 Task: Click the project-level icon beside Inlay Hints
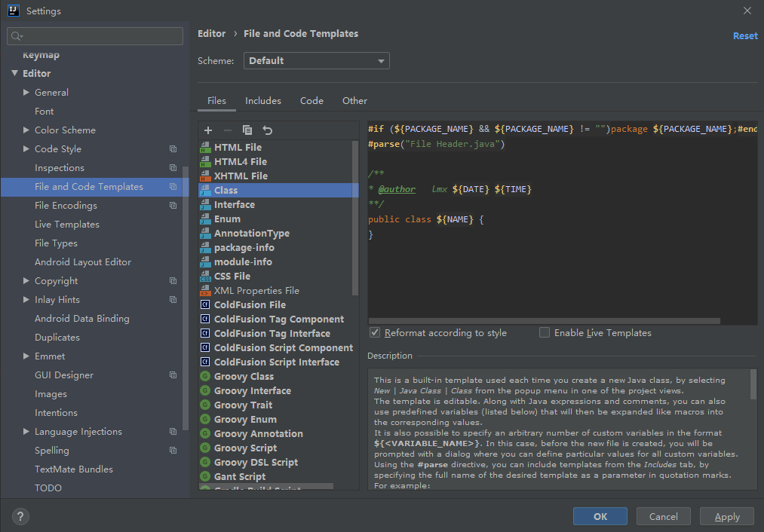tap(173, 299)
